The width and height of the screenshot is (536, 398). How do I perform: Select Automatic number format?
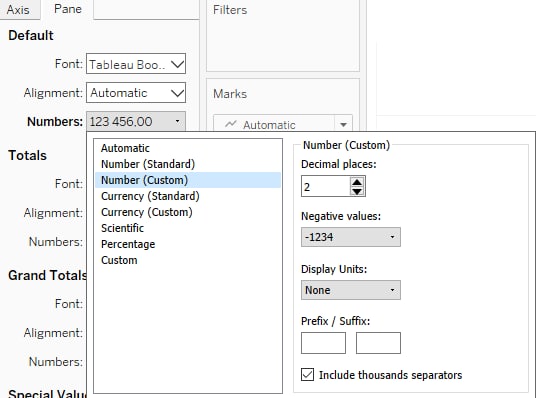188,148
